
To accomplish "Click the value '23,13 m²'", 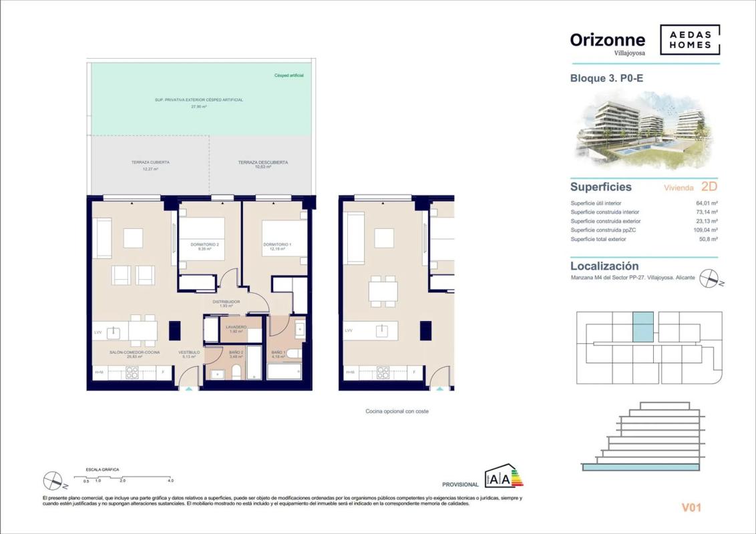I will point(707,221).
